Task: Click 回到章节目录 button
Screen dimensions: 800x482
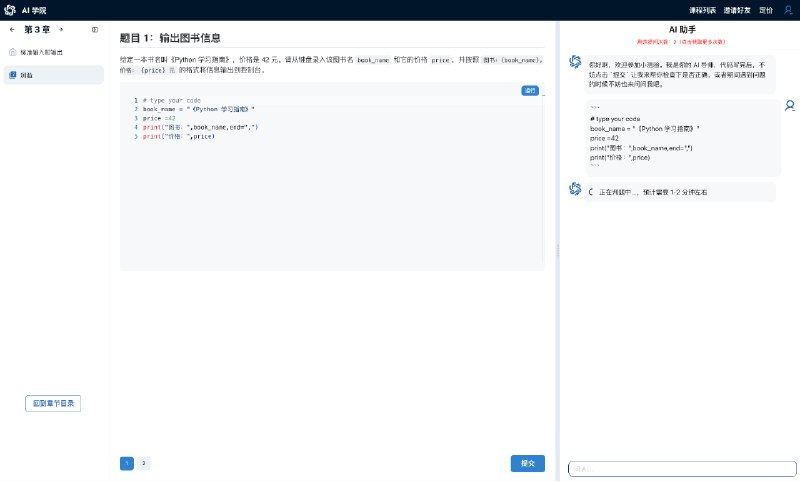Action: [53, 403]
